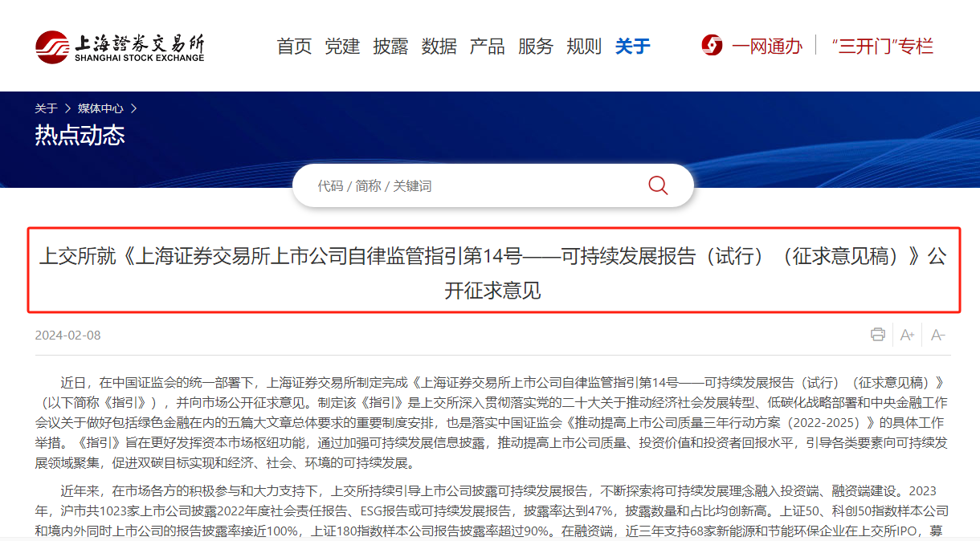Open the 党建 menu item
Image resolution: width=980 pixels, height=541 pixels.
(342, 47)
